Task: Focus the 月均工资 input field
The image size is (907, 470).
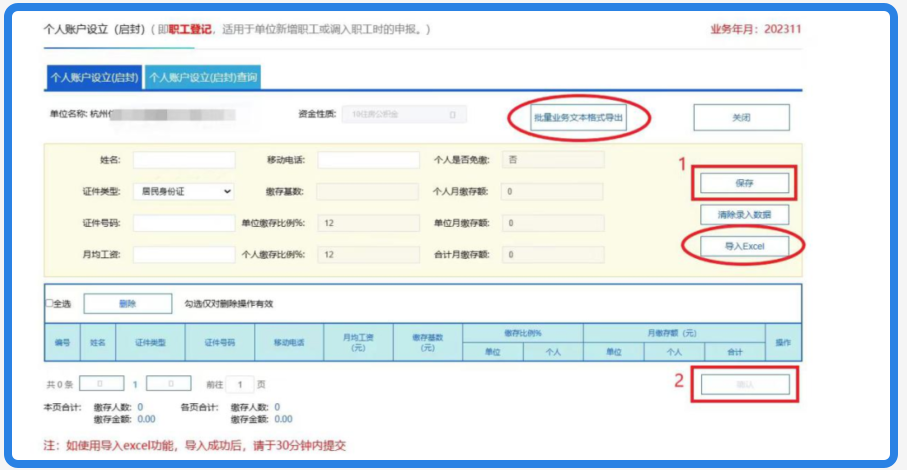Action: (184, 254)
